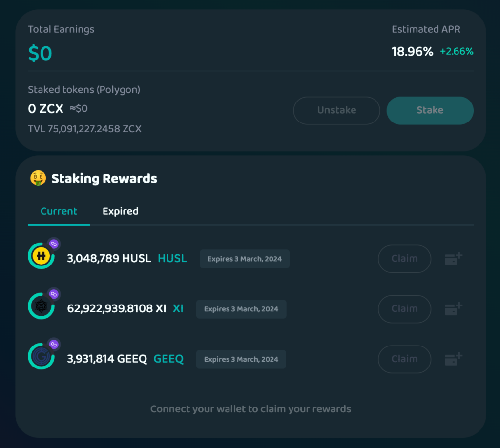Select the Current rewards tab
Viewport: 500px width, 448px height.
click(x=59, y=211)
